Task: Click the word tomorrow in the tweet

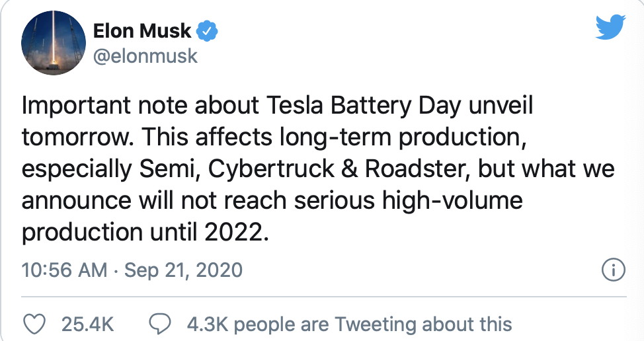Action: point(75,137)
